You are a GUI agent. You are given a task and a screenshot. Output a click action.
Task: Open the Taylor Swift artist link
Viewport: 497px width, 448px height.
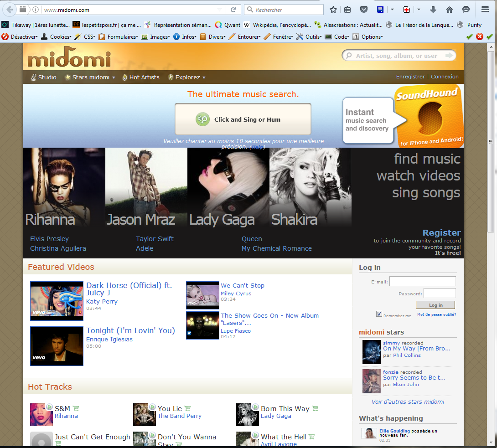[155, 239]
